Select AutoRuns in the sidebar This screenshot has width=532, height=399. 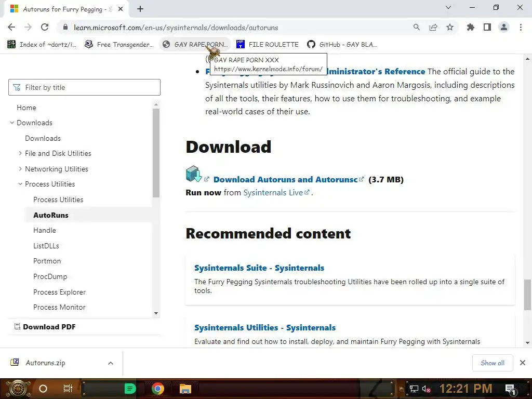tap(51, 215)
